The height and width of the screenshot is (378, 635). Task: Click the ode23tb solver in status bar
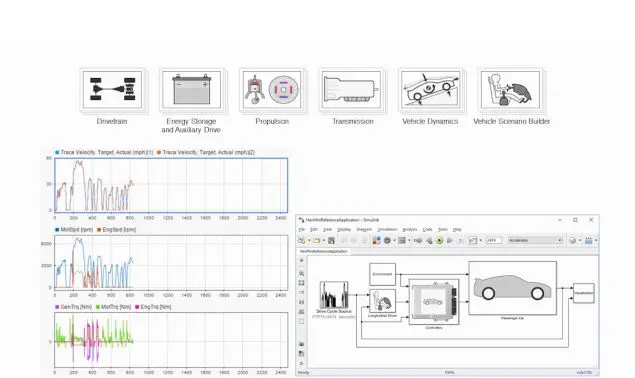coord(584,372)
